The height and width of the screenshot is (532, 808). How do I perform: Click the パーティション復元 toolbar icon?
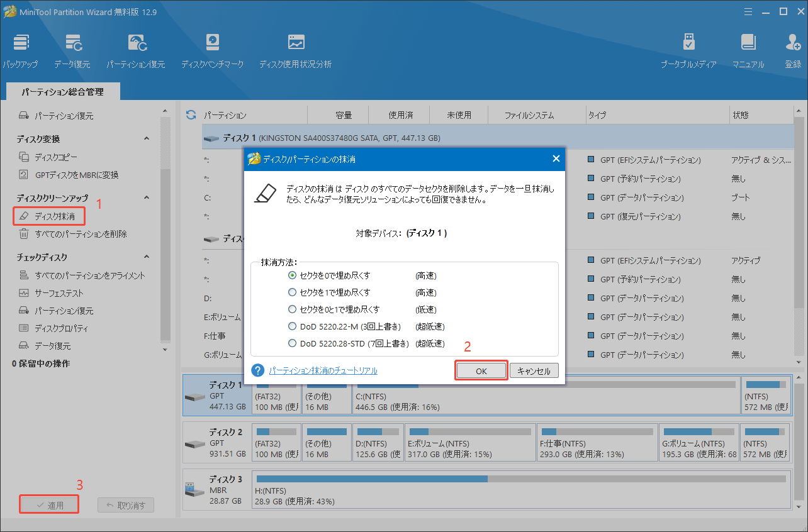click(x=136, y=50)
